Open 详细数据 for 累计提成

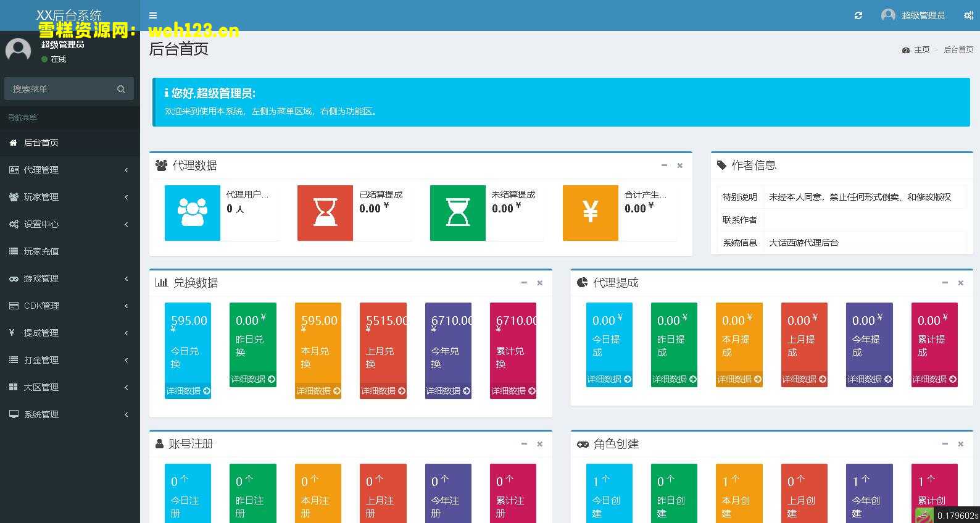pos(934,379)
